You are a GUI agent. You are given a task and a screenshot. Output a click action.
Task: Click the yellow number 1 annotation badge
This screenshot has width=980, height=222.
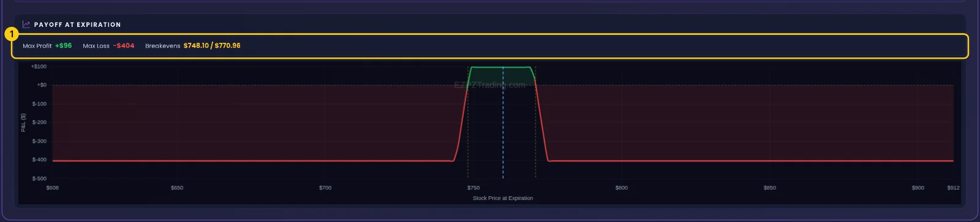click(11, 34)
